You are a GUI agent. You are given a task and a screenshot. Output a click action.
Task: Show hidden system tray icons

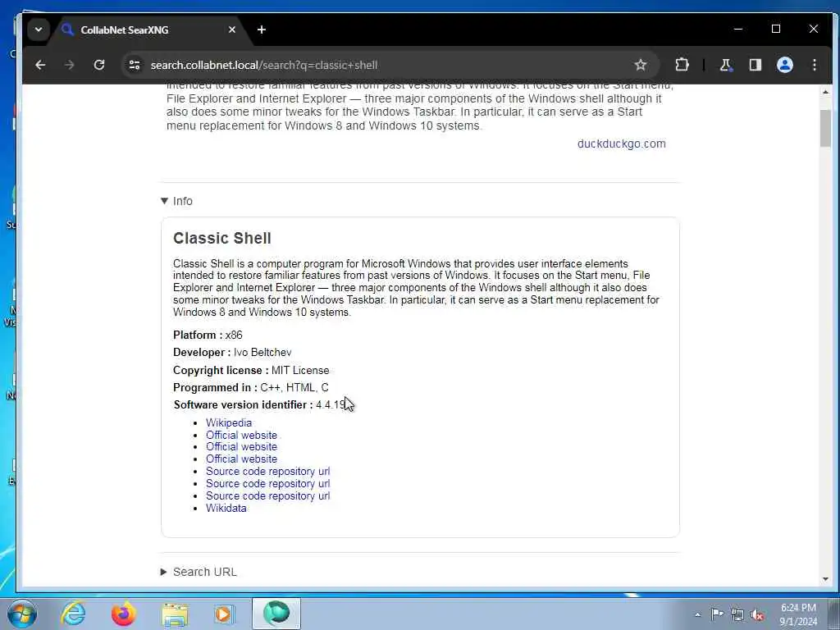click(697, 615)
